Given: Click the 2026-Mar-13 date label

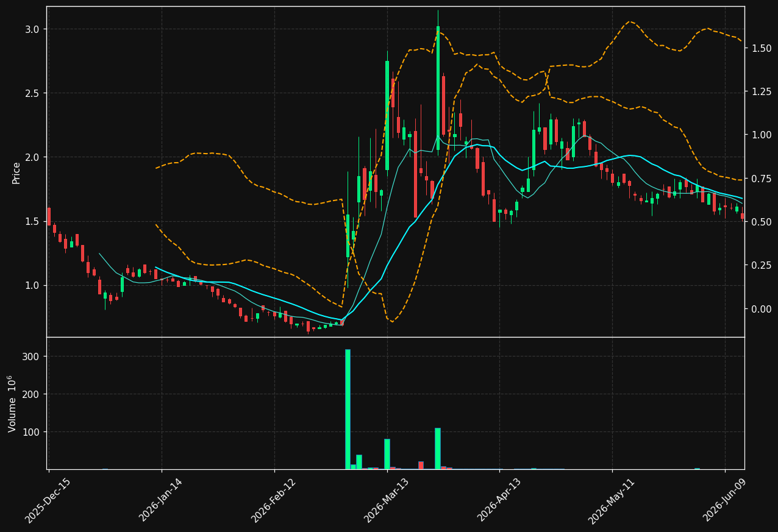Looking at the screenshot, I should (387, 501).
